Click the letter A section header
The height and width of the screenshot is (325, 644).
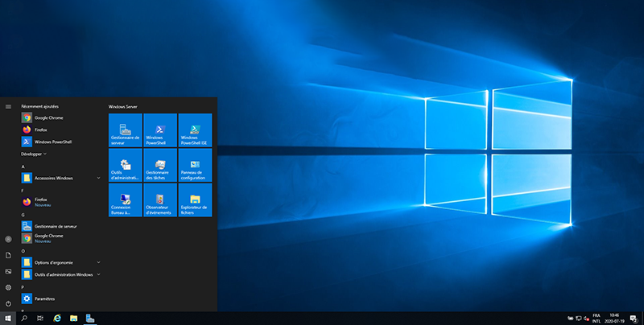tap(23, 167)
